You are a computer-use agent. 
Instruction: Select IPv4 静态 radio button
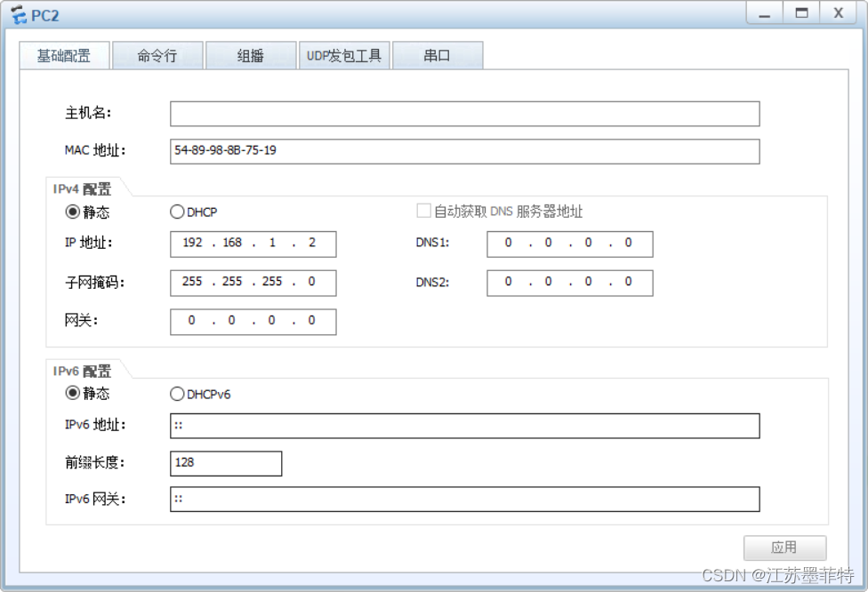click(x=73, y=212)
